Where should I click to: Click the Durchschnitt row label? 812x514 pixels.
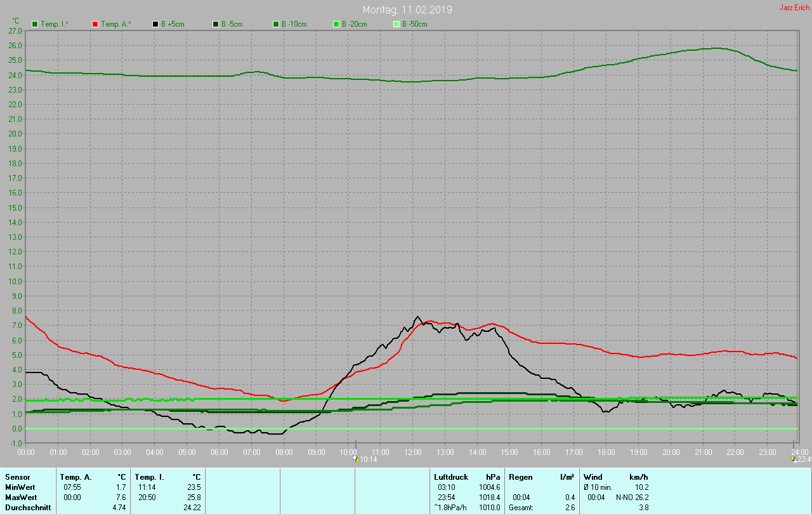pos(28,508)
